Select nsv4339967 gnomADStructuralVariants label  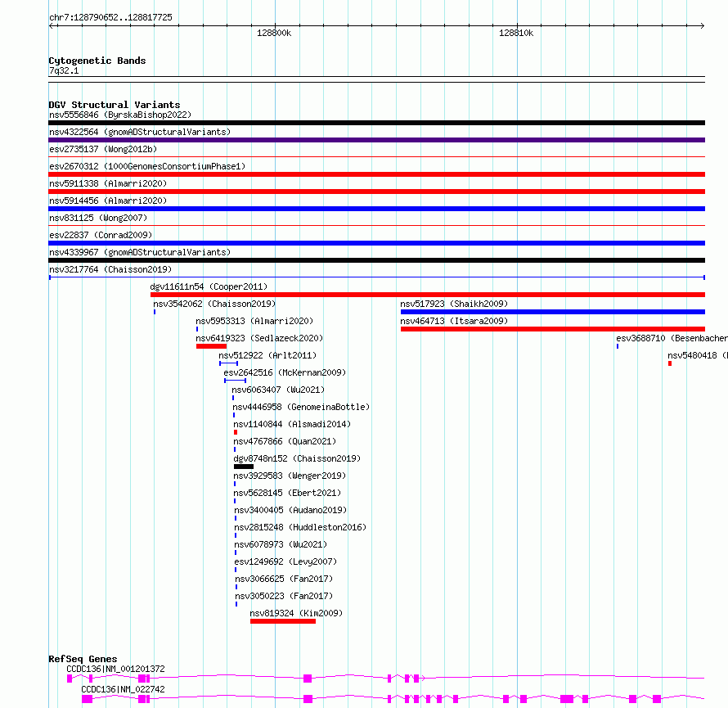coord(140,252)
